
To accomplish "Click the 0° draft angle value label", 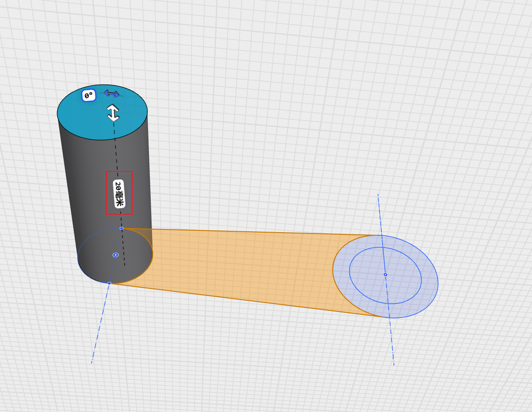I will point(89,95).
